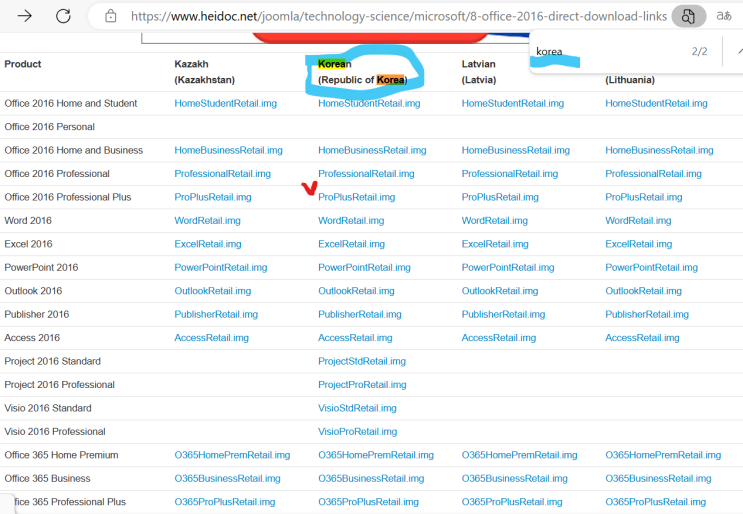This screenshot has height=514, width=743.
Task: Click the find-on-page icon in address bar
Action: click(689, 16)
